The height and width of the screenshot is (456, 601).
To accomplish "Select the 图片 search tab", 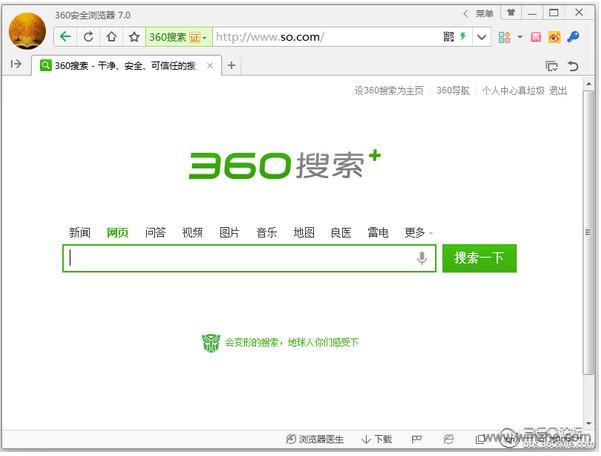I will tap(229, 233).
